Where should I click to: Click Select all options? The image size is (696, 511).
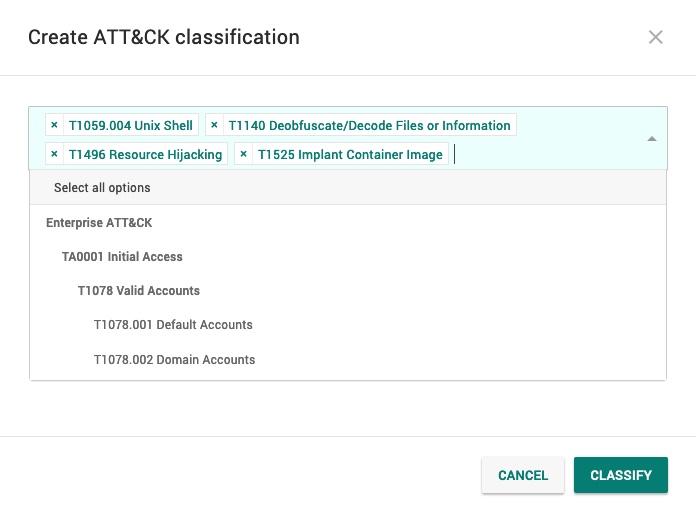coord(102,188)
